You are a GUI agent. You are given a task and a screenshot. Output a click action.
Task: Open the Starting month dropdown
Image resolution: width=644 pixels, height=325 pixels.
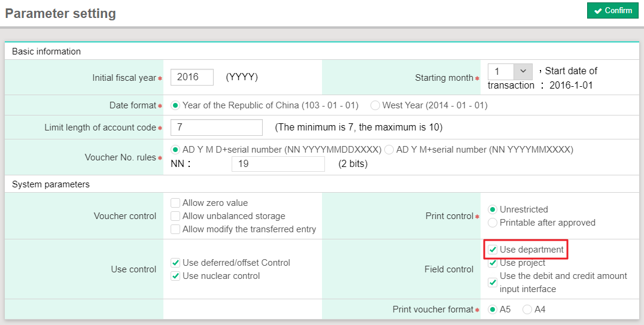510,72
